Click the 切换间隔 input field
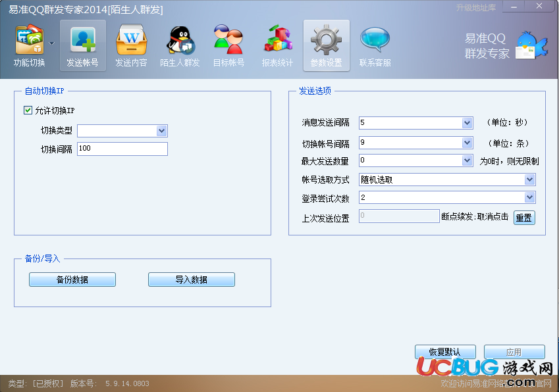Image resolution: width=559 pixels, height=392 pixels. pyautogui.click(x=122, y=149)
